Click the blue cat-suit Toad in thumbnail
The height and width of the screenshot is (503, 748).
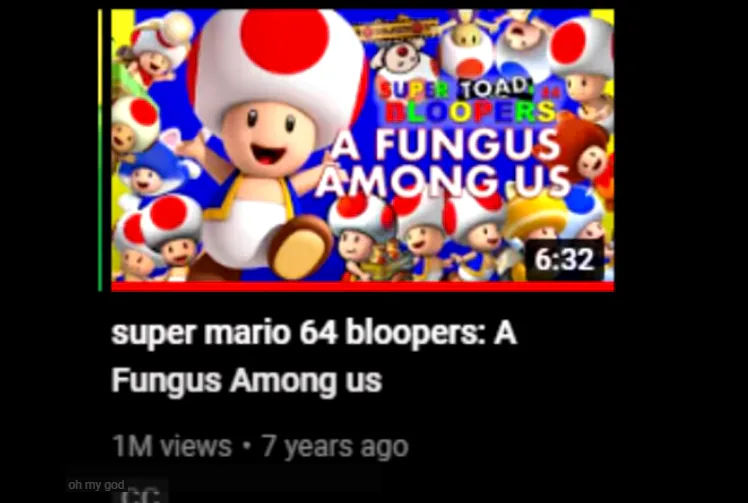(x=155, y=167)
